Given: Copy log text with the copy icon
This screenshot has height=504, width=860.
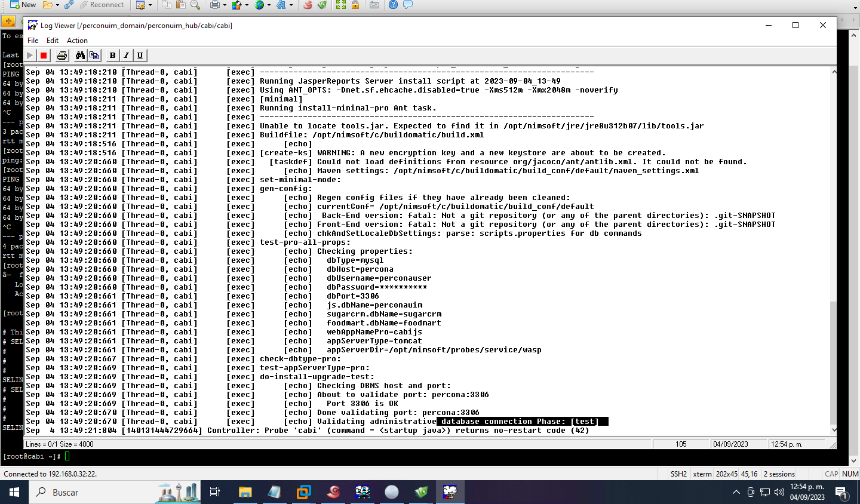Looking at the screenshot, I should coord(94,55).
